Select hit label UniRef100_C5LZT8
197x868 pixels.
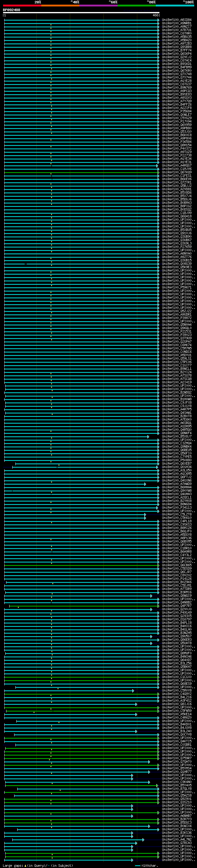click(x=177, y=514)
